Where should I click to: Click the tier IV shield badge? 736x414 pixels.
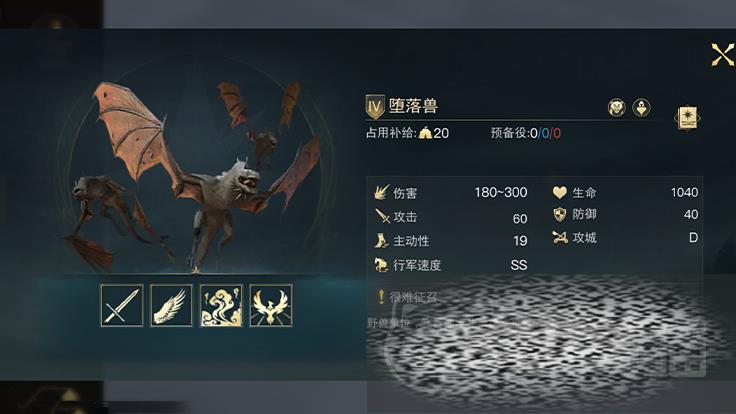(x=375, y=107)
